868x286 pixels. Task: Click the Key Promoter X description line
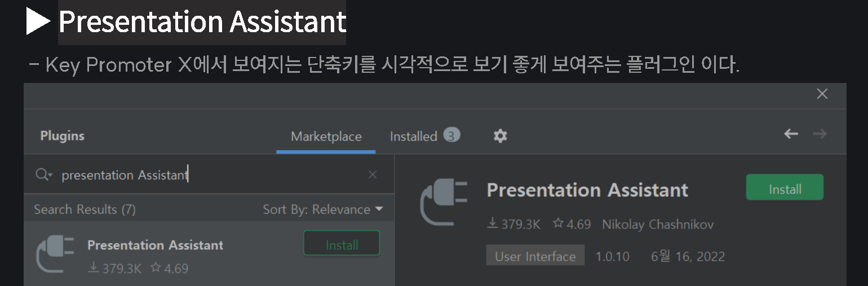[x=384, y=65]
